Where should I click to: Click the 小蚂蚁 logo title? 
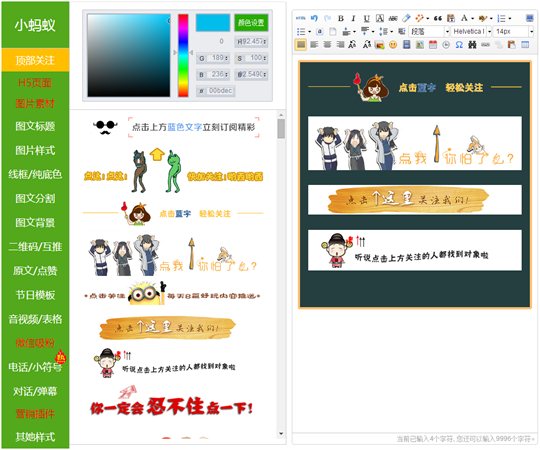point(35,25)
